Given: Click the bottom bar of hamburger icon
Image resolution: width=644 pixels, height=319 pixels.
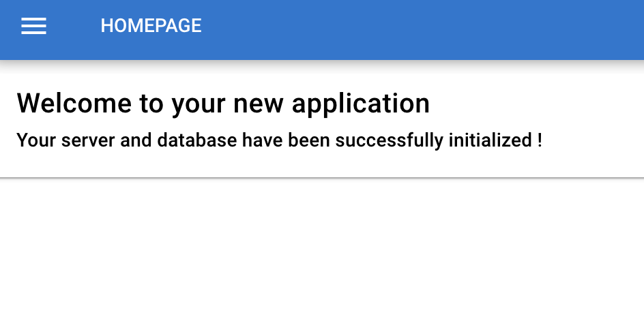Looking at the screenshot, I should (33, 33).
